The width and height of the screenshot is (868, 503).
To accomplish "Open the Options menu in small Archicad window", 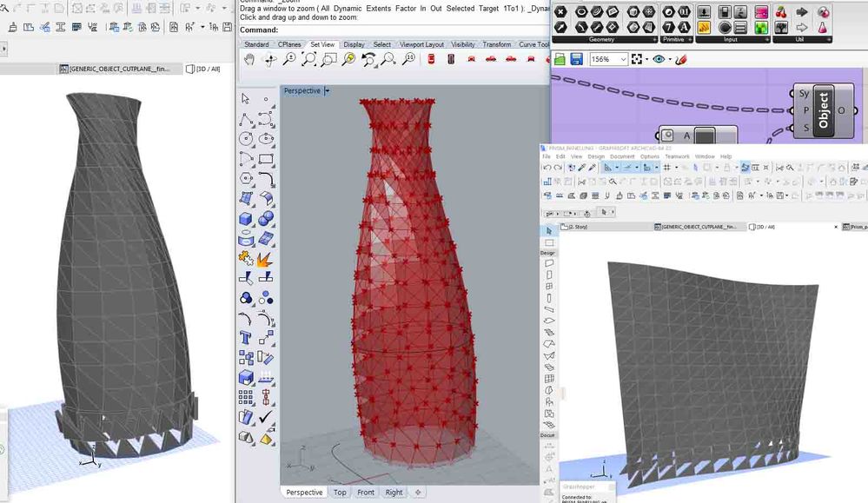I will [x=650, y=156].
